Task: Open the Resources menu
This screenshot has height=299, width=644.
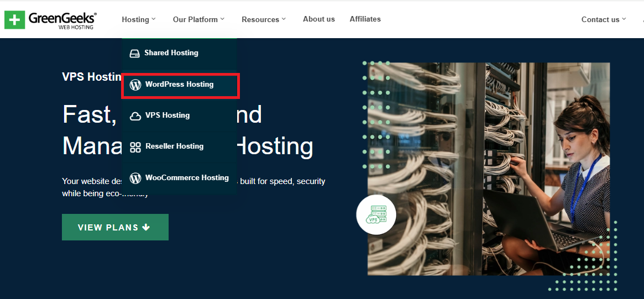Action: click(264, 19)
